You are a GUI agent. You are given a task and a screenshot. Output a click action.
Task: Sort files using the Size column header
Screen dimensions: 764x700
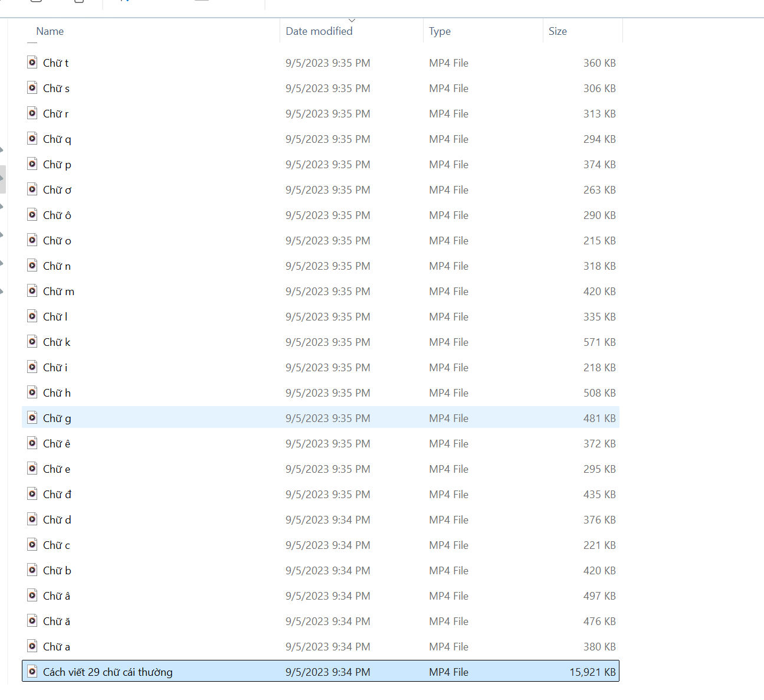(x=558, y=31)
